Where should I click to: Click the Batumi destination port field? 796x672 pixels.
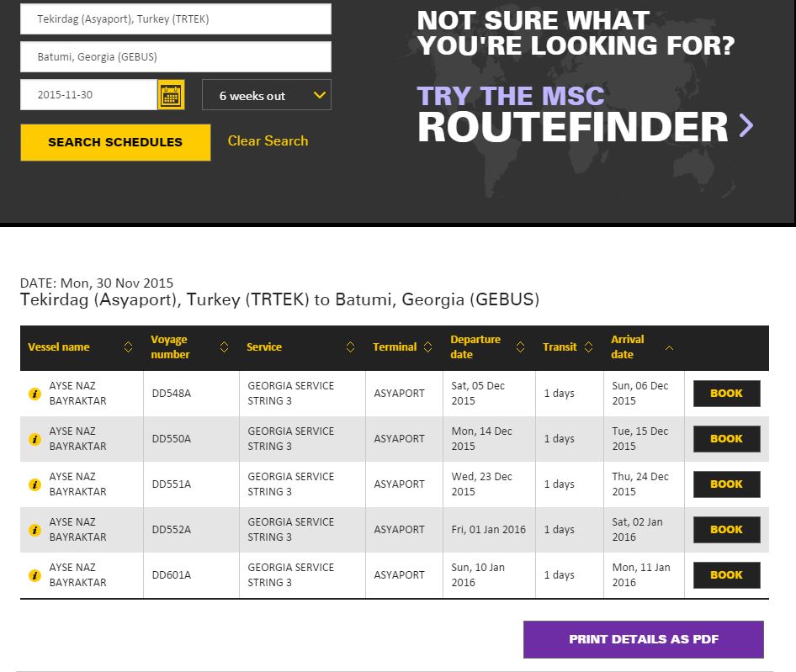tap(175, 57)
